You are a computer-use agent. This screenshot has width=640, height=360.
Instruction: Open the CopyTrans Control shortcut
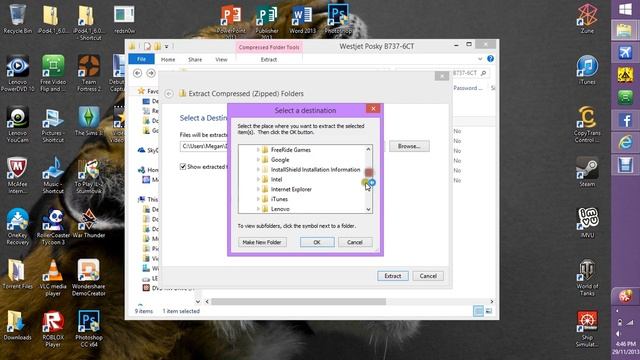[587, 124]
